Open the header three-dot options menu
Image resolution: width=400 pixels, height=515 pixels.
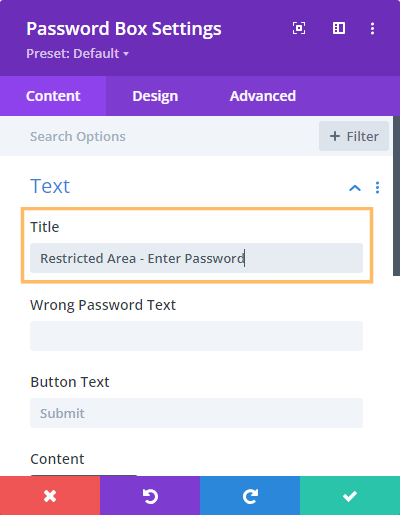point(372,28)
